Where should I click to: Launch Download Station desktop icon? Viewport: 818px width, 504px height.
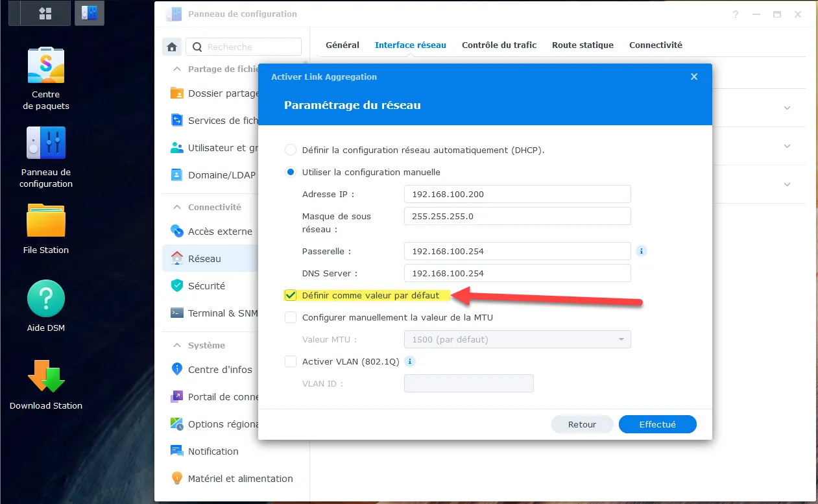pos(45,377)
